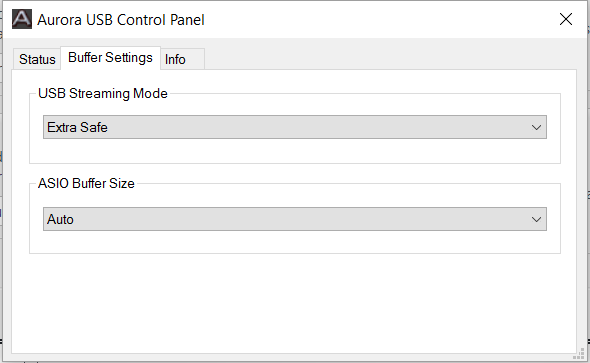
Task: Click the "Auto" value text
Action: [x=60, y=219]
